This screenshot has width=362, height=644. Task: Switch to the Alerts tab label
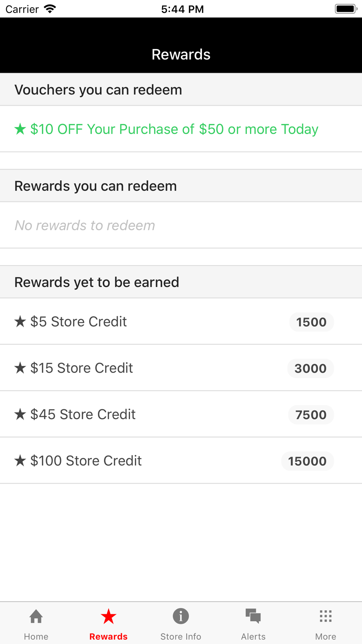253,636
